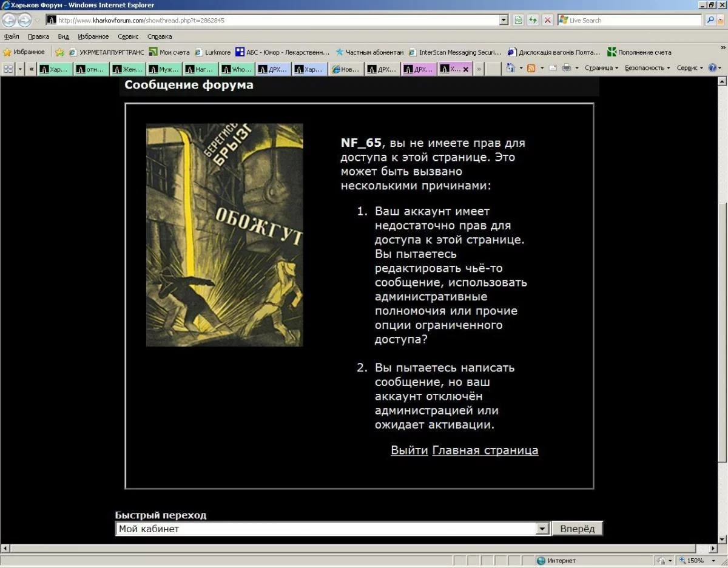Expand the address bar history dropdown
Image resolution: width=728 pixels, height=568 pixels.
click(x=504, y=20)
